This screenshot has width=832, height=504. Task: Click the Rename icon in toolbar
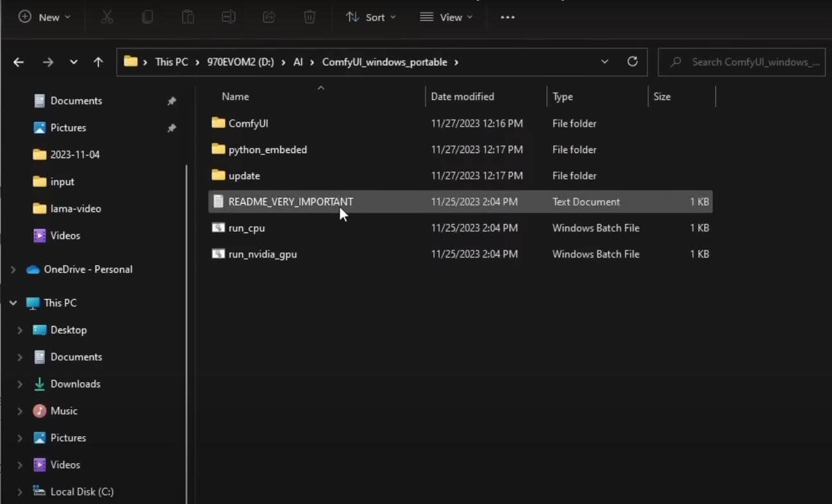[228, 17]
